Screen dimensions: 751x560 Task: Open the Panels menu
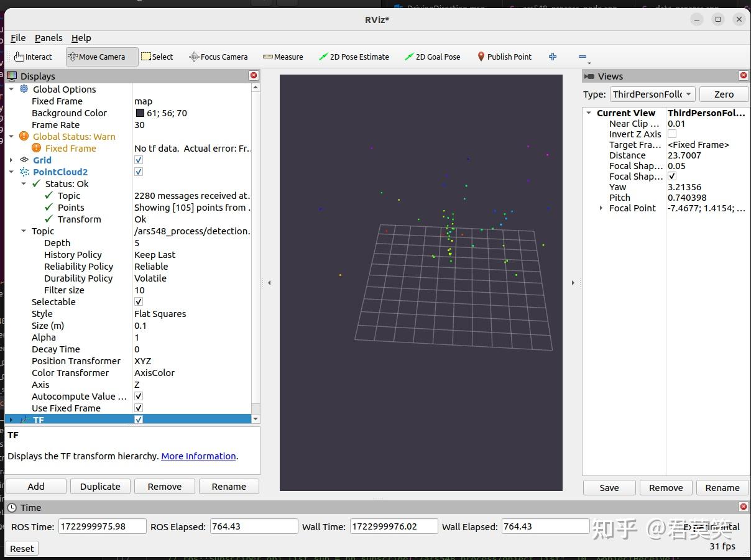48,38
